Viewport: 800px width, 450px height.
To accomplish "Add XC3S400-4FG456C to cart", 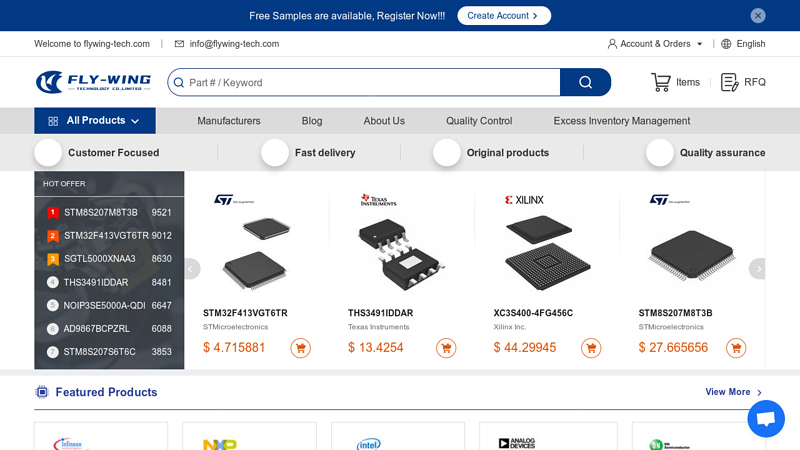I will [x=591, y=348].
